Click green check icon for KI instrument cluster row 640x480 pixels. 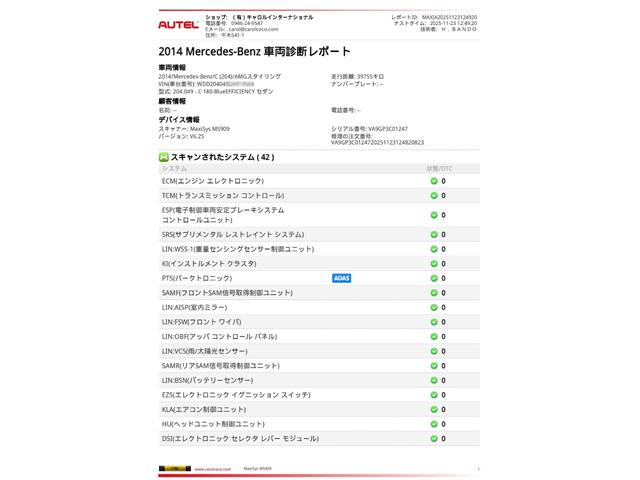pyautogui.click(x=434, y=264)
